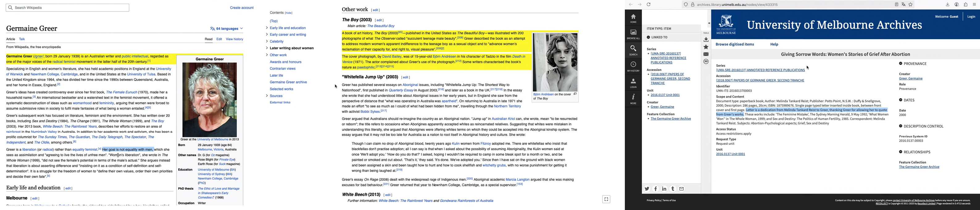Viewport: 980px width, 210px height.
Task: Open The Boy cover image thumbnail
Action: (555, 62)
